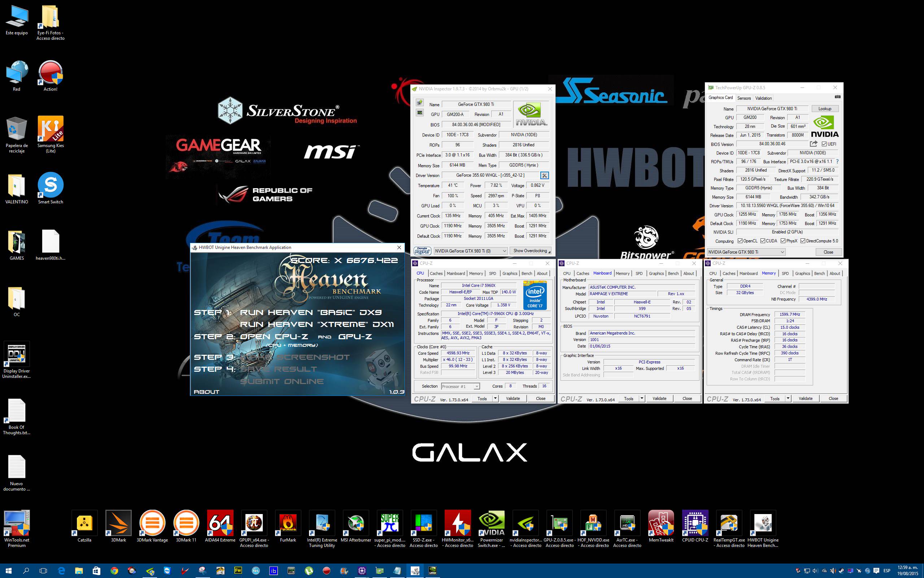Click ABOUT in HWBOT Heaven window
Viewport: 924px width, 578px height.
pyautogui.click(x=206, y=392)
